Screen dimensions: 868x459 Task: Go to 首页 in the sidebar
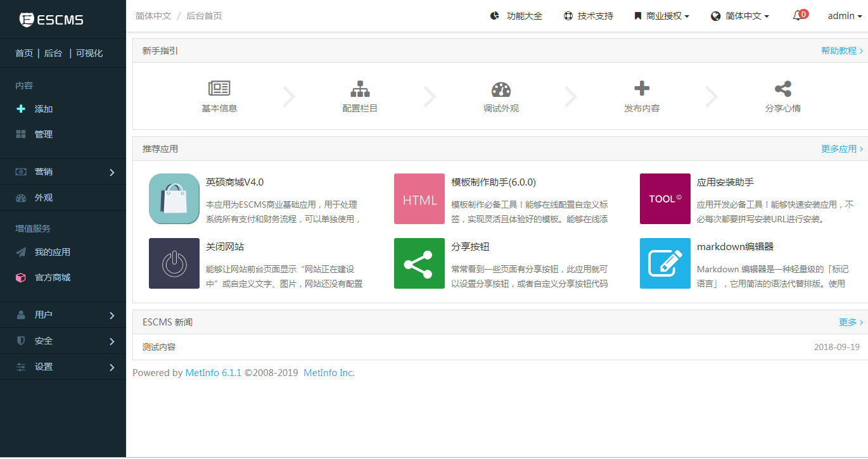pyautogui.click(x=24, y=53)
